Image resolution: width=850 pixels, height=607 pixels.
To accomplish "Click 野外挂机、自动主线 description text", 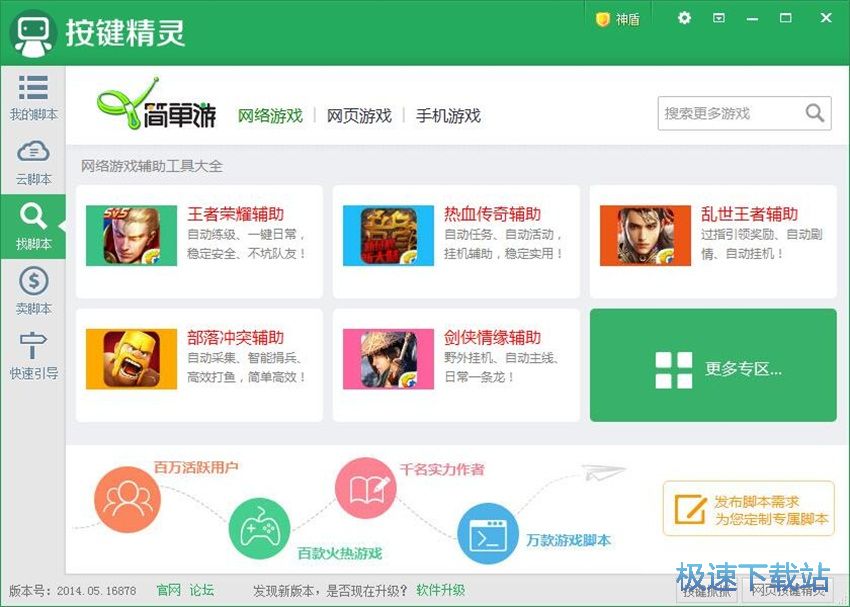I will [x=501, y=358].
